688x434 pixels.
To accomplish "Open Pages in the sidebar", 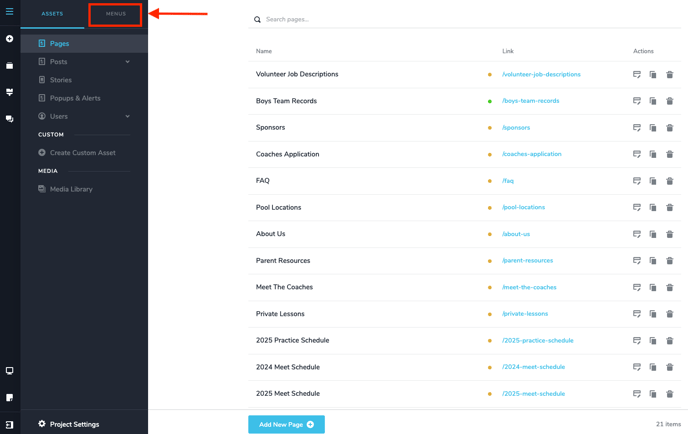I will pos(84,43).
